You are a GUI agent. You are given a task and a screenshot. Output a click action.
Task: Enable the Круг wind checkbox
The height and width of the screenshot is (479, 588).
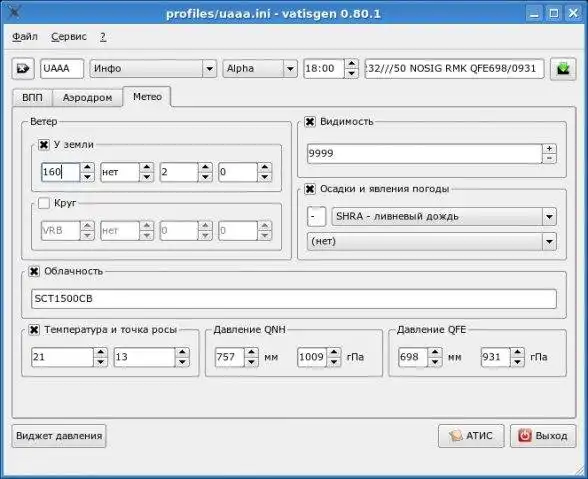pyautogui.click(x=44, y=203)
